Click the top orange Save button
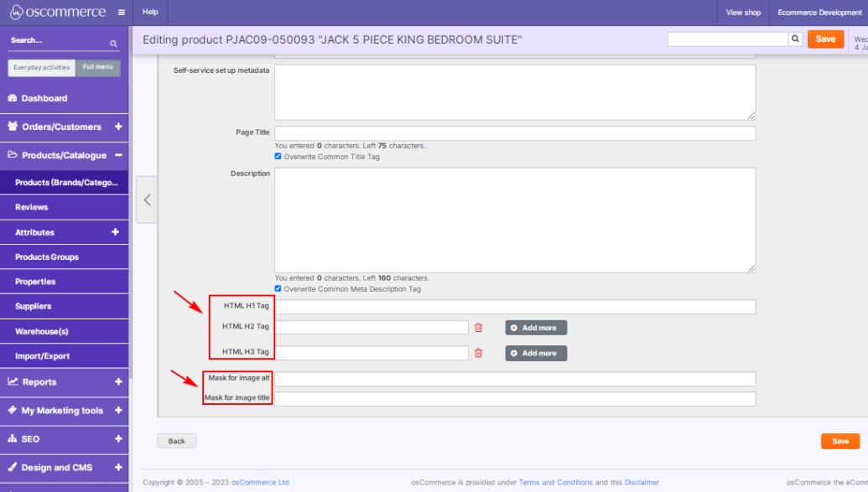Image resolution: width=868 pixels, height=492 pixels. pos(825,39)
